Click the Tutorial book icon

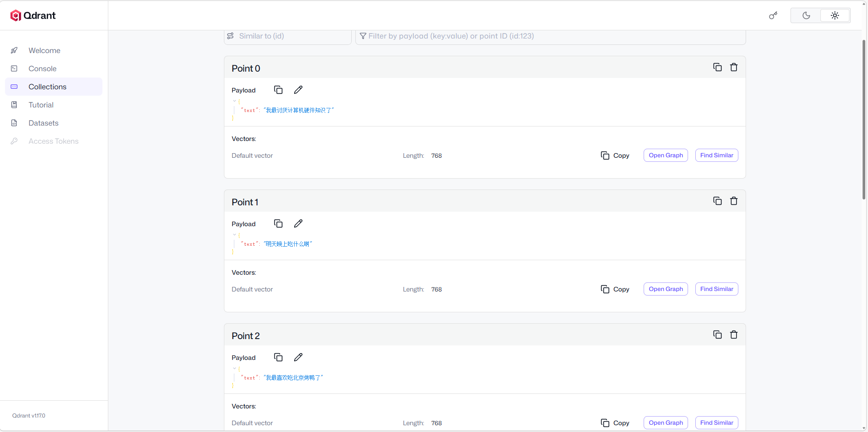pyautogui.click(x=14, y=105)
